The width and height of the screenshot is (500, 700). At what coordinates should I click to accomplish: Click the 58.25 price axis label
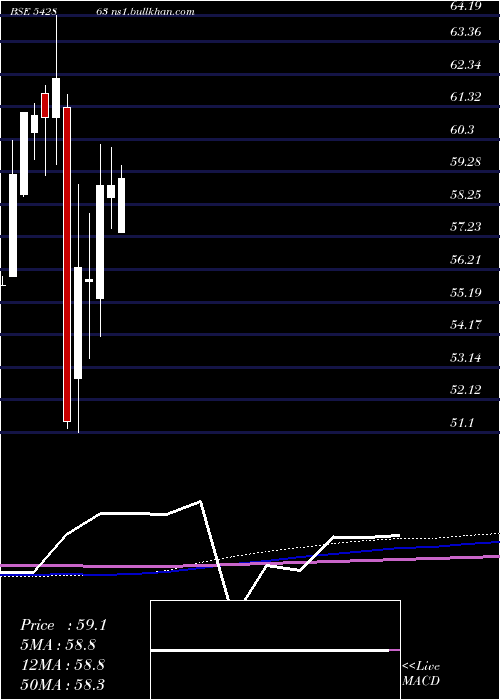[x=466, y=195]
